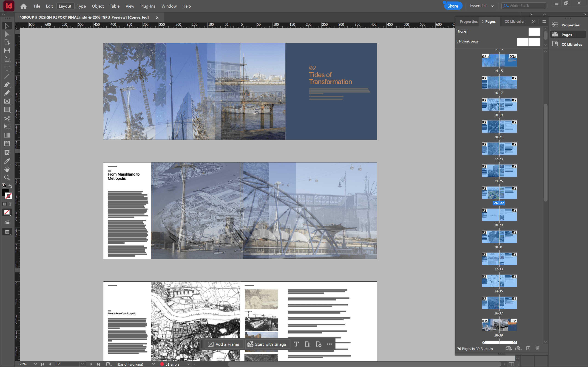Click the Share button

(452, 6)
